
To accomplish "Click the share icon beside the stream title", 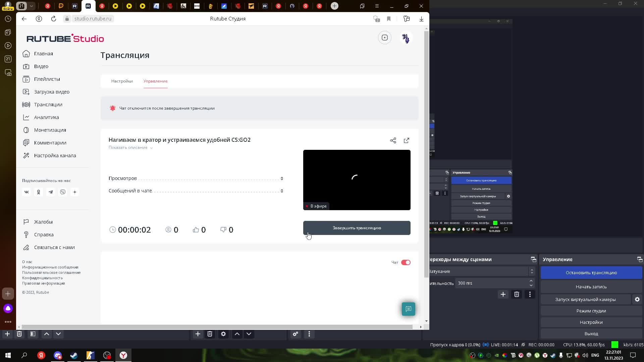I will [x=393, y=140].
